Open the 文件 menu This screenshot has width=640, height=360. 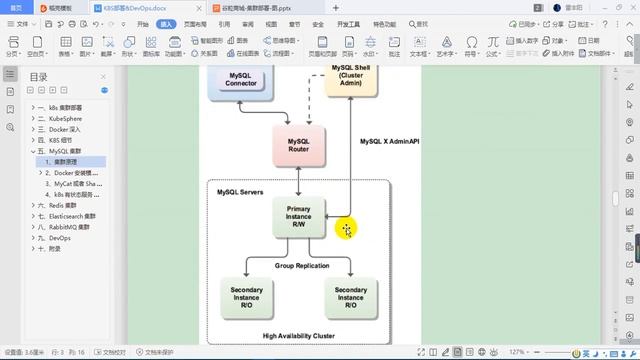pyautogui.click(x=22, y=24)
